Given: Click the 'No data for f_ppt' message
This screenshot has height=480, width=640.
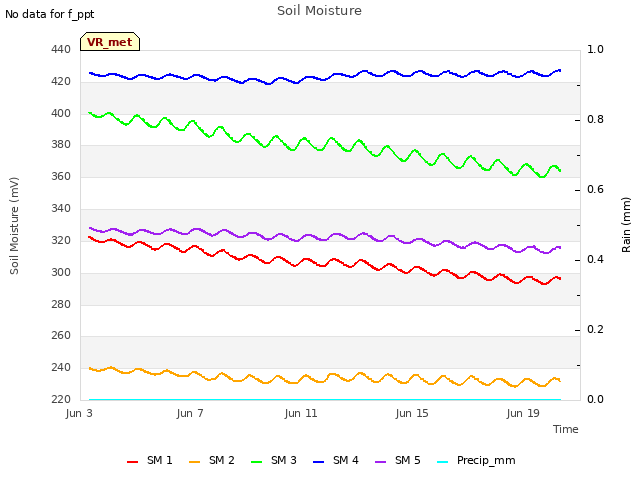Looking at the screenshot, I should [x=49, y=14].
